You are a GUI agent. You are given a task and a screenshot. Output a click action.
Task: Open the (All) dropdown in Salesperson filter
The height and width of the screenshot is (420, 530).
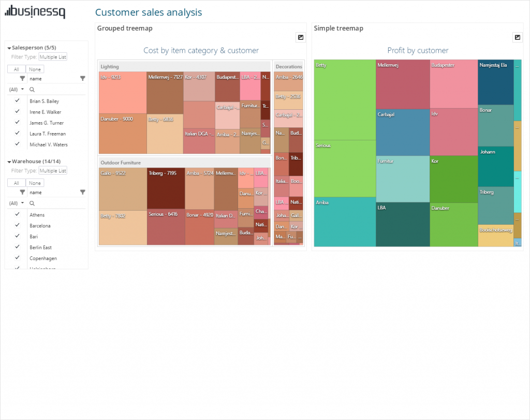coord(15,89)
